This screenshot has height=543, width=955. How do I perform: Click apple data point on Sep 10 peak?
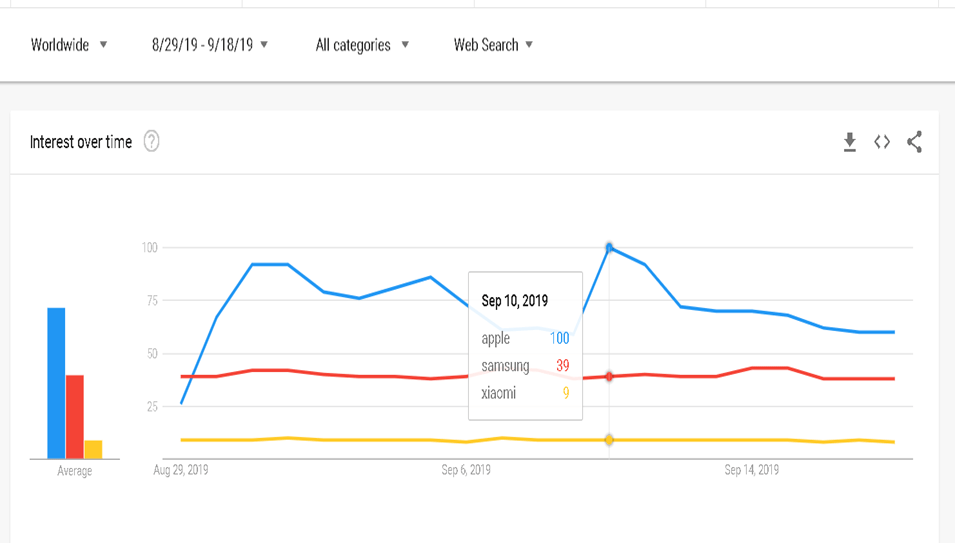[x=609, y=247]
